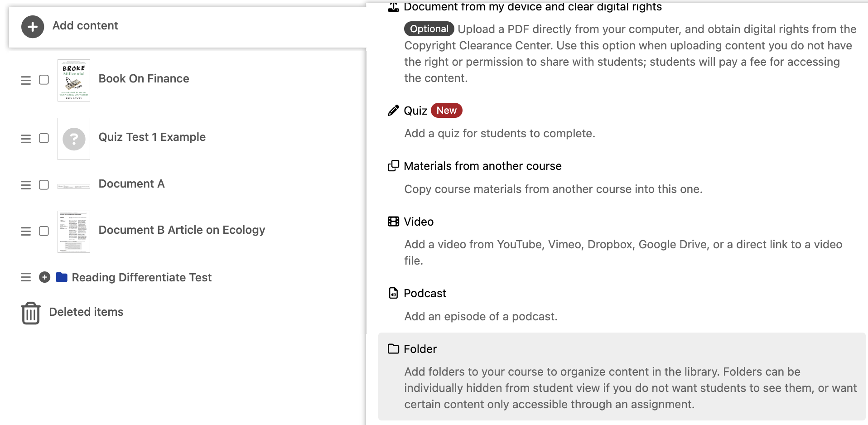Viewport: 868px width, 425px height.
Task: Open the Deleted items link
Action: click(86, 312)
